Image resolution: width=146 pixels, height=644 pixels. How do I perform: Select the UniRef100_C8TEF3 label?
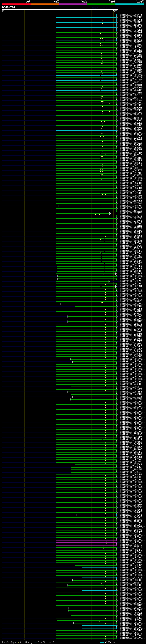(131, 392)
